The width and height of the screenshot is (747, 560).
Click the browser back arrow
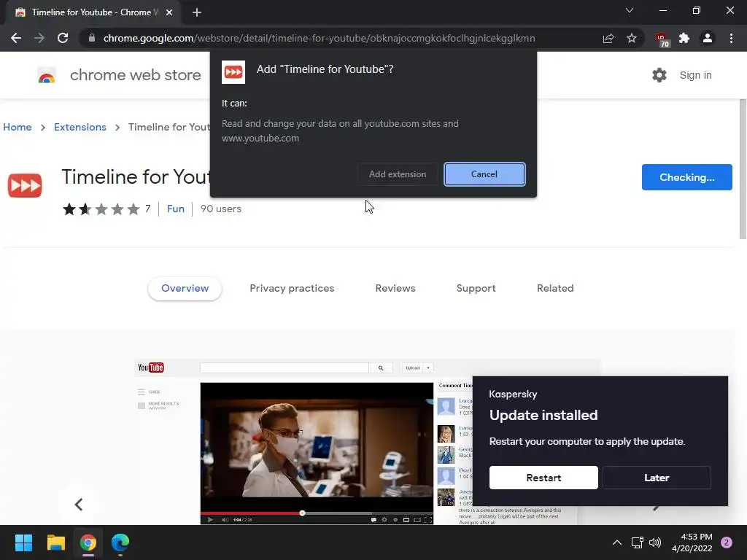[16, 38]
